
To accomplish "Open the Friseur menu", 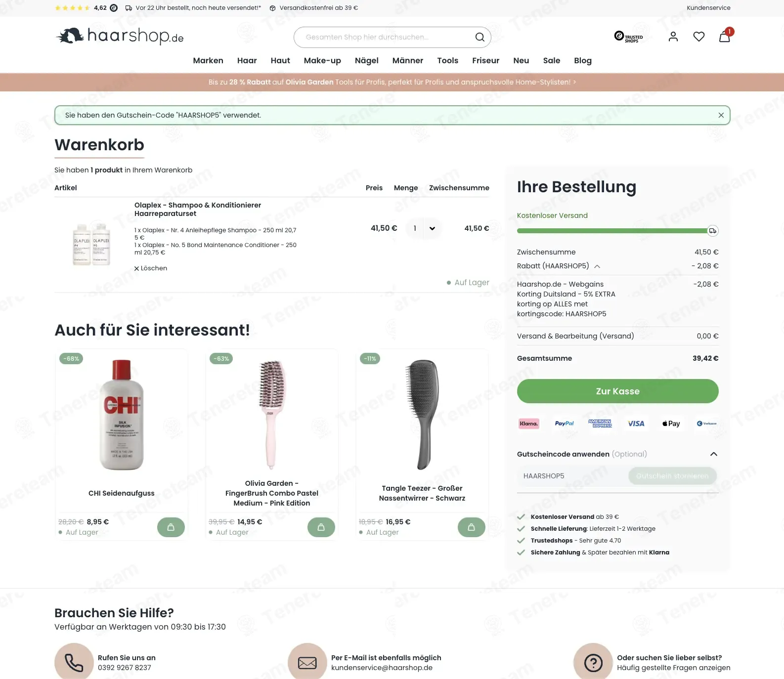I will [x=486, y=60].
